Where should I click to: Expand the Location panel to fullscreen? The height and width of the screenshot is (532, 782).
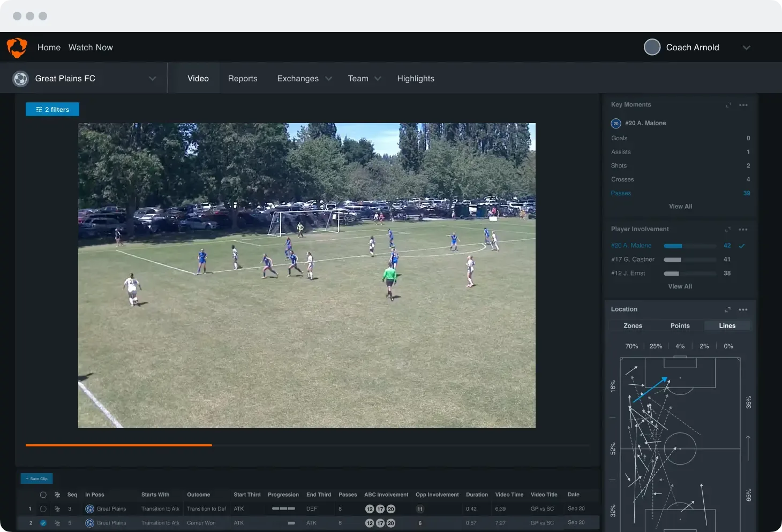[728, 310]
